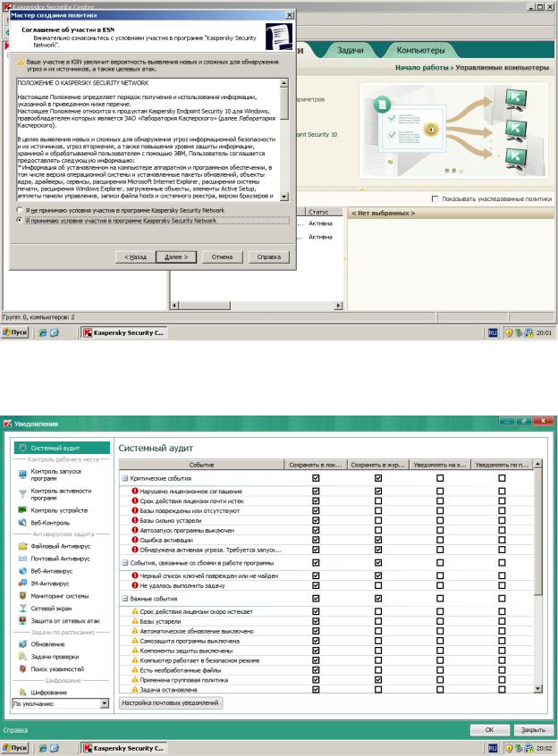
Task: Click the yellow shield tray icon near 20:02
Action: [508, 748]
